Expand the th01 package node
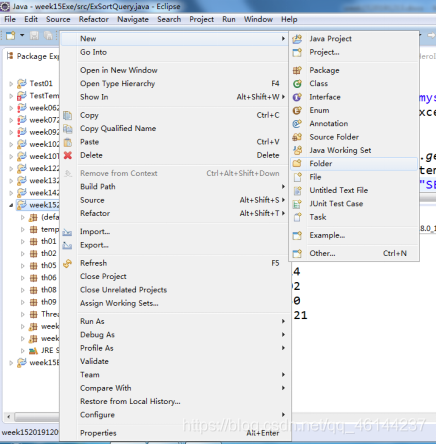This screenshot has width=436, height=444. tap(23, 242)
